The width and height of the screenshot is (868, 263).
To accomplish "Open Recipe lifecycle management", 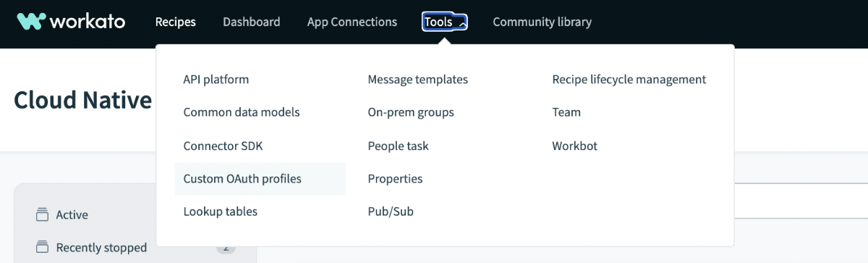I will [629, 79].
